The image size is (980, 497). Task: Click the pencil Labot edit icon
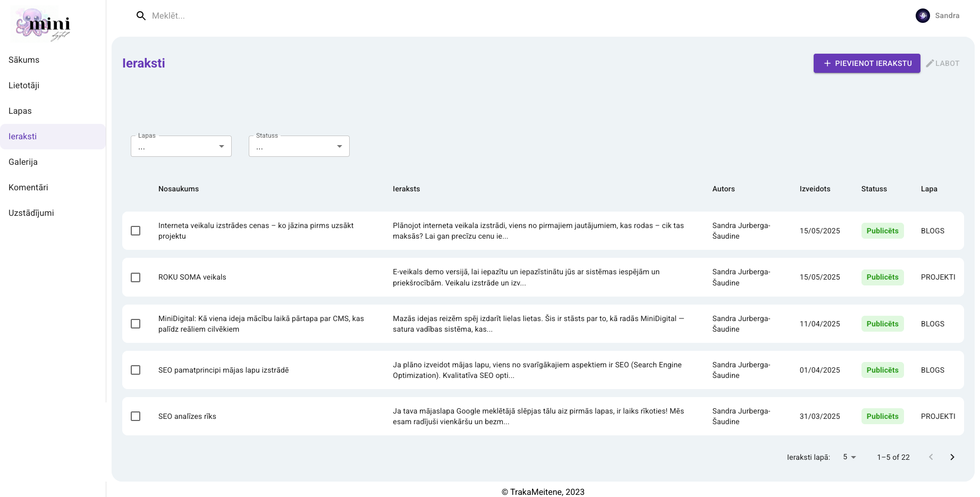click(x=930, y=63)
